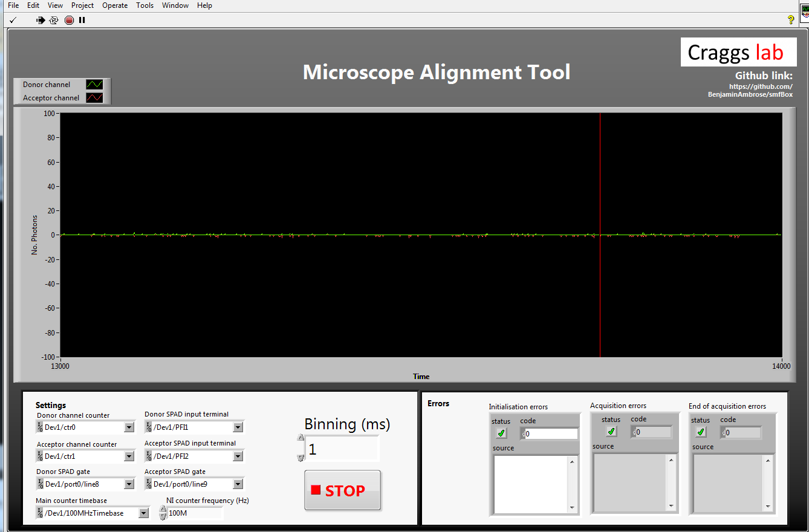Open the Operate menu
Image resolution: width=809 pixels, height=532 pixels.
pyautogui.click(x=115, y=5)
